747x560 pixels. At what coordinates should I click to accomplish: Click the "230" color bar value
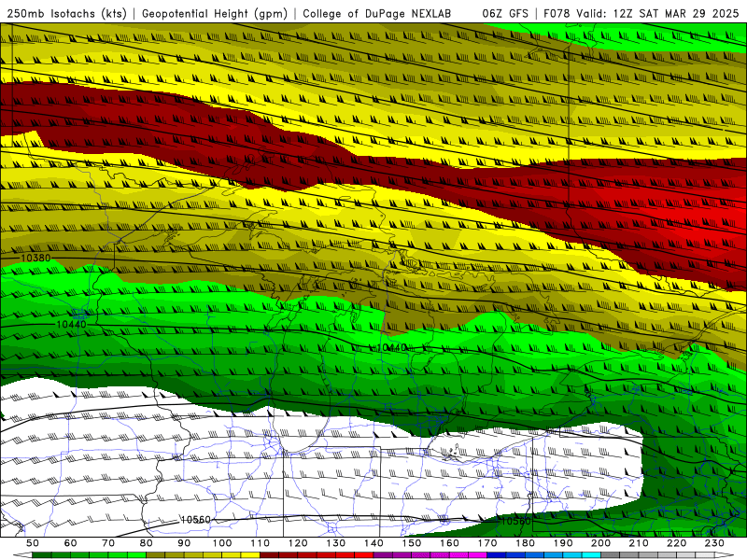pyautogui.click(x=714, y=543)
